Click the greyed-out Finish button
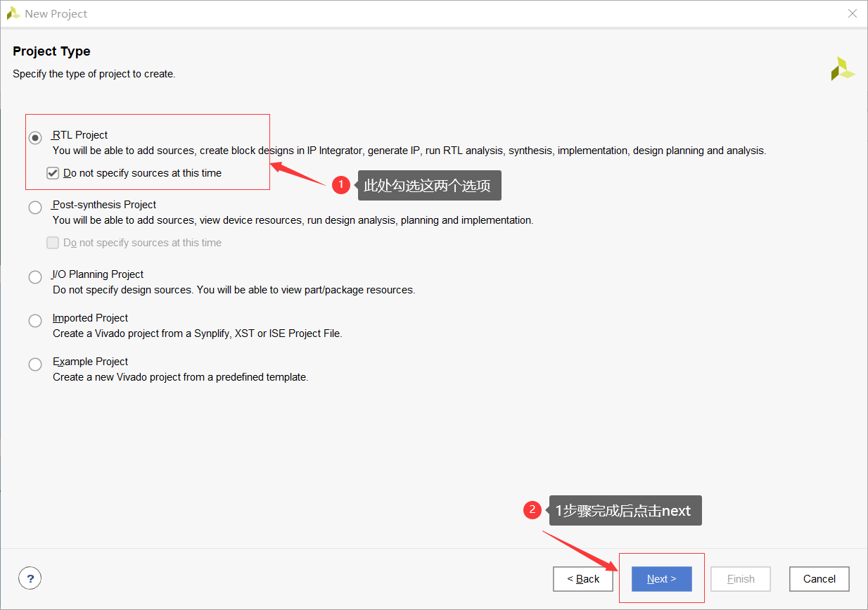The image size is (868, 610). (741, 579)
